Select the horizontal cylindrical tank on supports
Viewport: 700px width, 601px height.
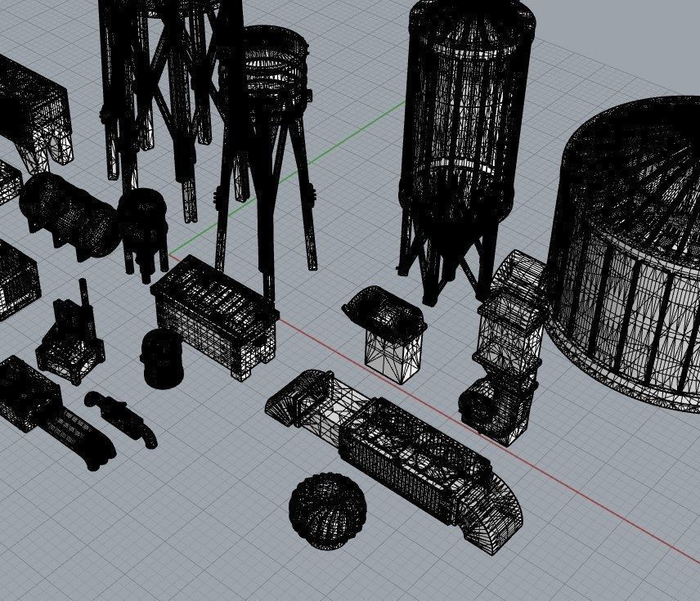[x=70, y=217]
